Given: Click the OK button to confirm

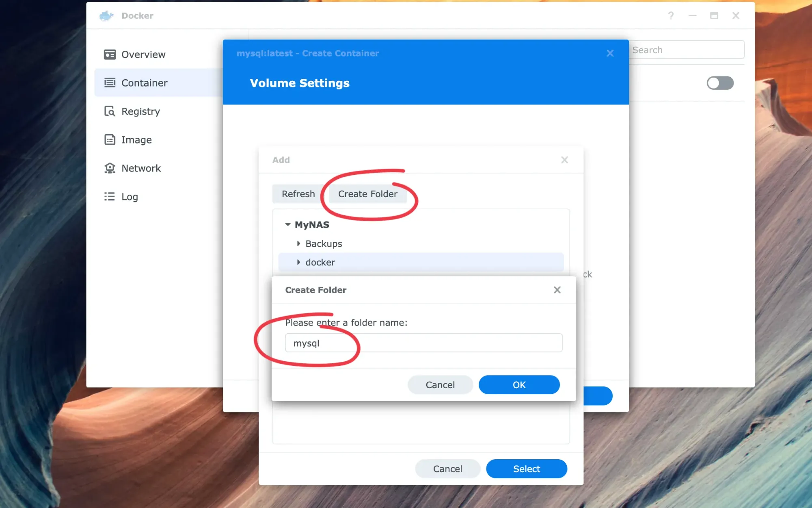Looking at the screenshot, I should pyautogui.click(x=518, y=384).
